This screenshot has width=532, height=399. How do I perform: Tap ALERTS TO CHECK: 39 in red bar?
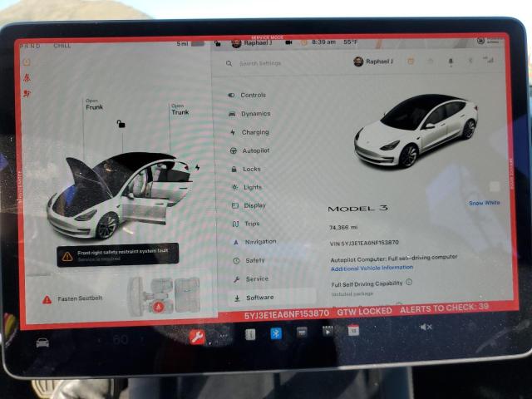click(444, 308)
